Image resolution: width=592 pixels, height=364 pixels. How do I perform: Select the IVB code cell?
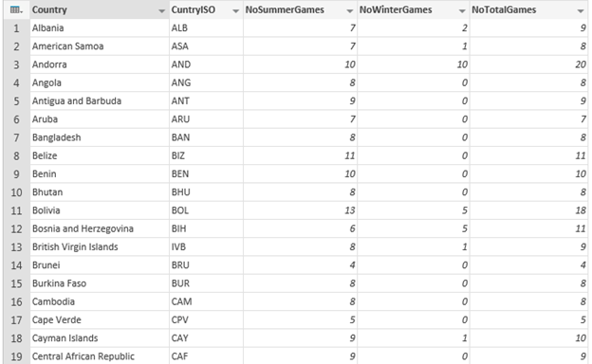point(206,247)
